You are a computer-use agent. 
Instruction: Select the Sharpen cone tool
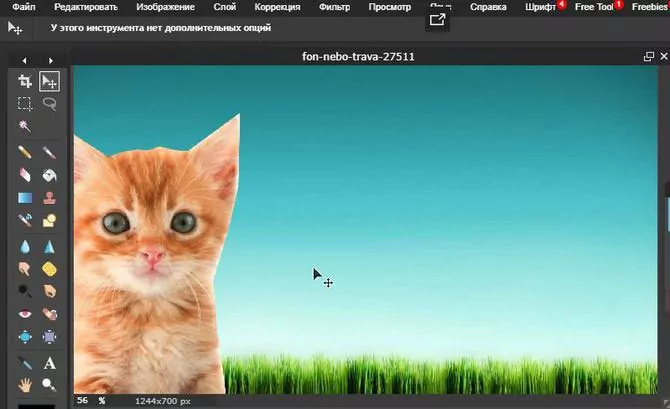pos(50,247)
